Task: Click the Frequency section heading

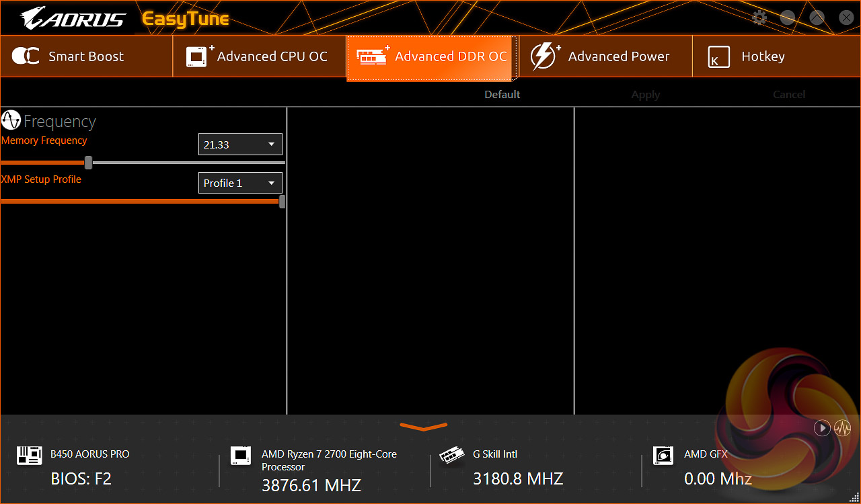Action: pos(60,122)
